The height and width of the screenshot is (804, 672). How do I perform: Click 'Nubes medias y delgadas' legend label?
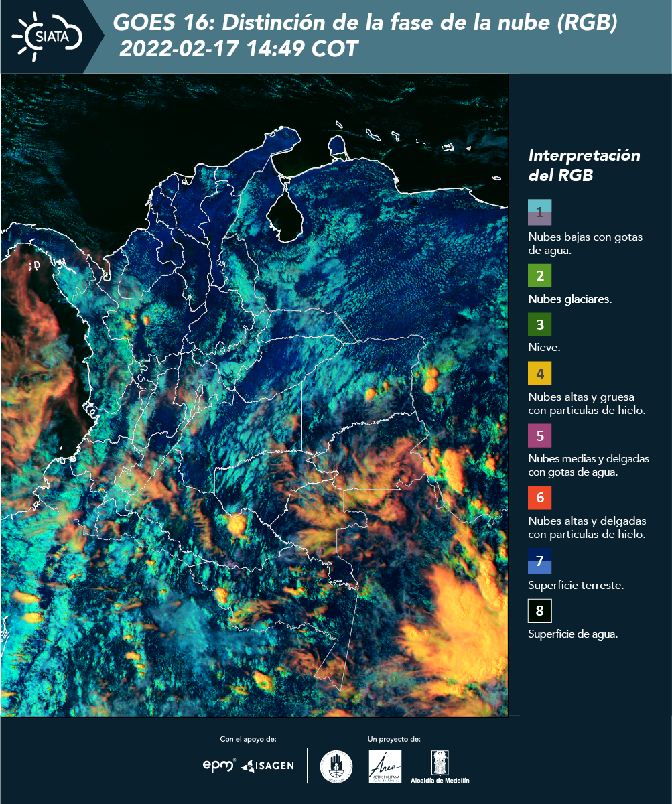[588, 465]
